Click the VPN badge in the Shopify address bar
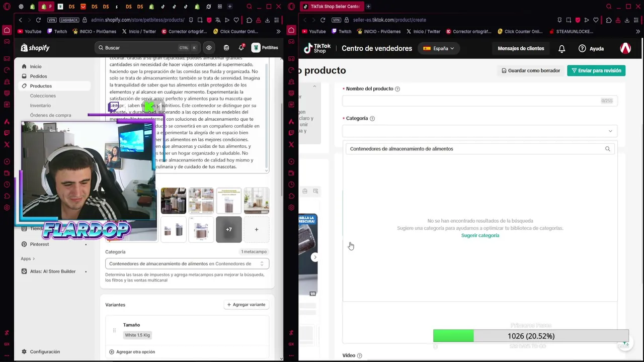 point(51,20)
